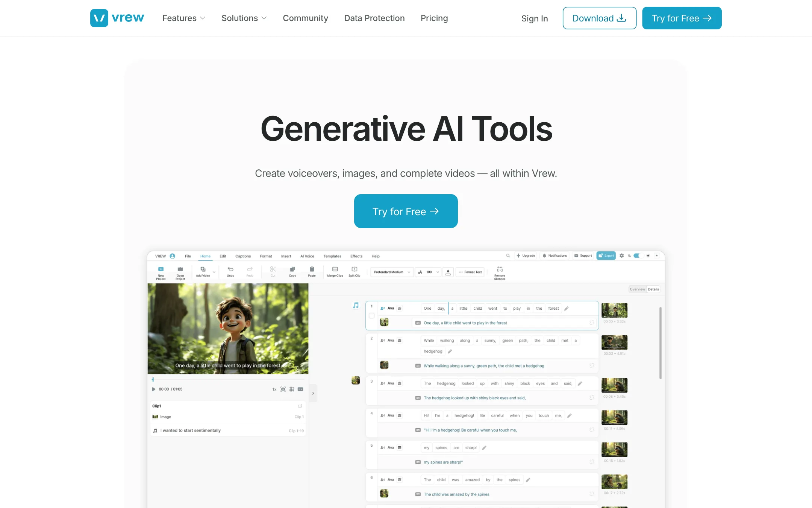The width and height of the screenshot is (812, 508).
Task: Click the Undo icon
Action: coord(230,269)
